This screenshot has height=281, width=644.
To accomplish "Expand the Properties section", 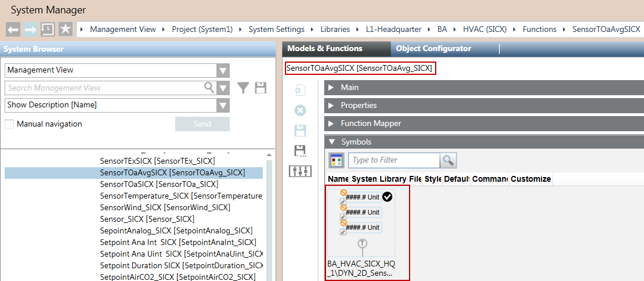I will [359, 106].
